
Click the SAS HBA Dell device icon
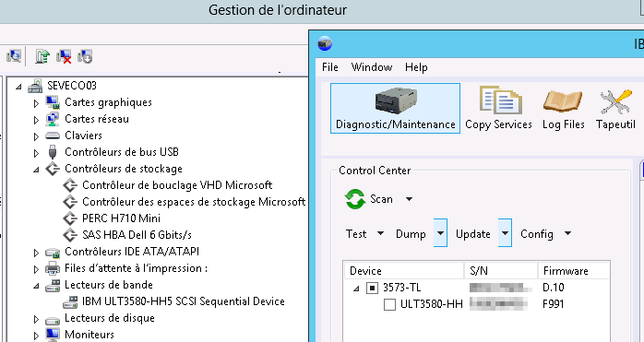click(x=70, y=235)
